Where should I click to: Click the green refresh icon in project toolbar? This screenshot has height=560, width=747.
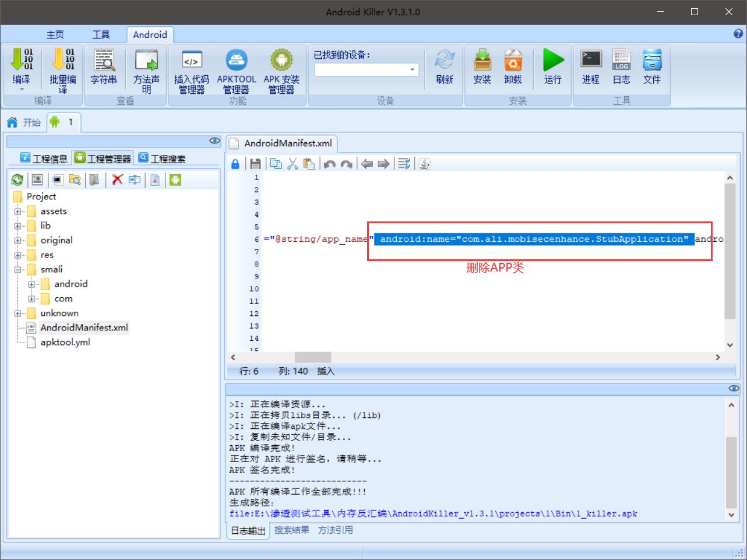tap(17, 180)
